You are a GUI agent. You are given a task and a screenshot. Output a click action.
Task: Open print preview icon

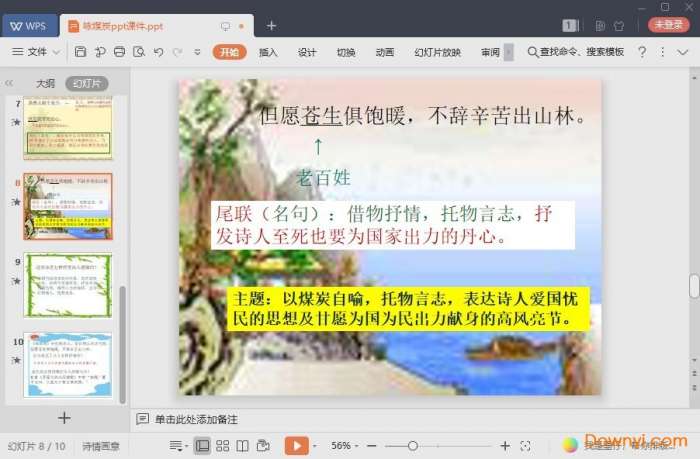tap(139, 52)
